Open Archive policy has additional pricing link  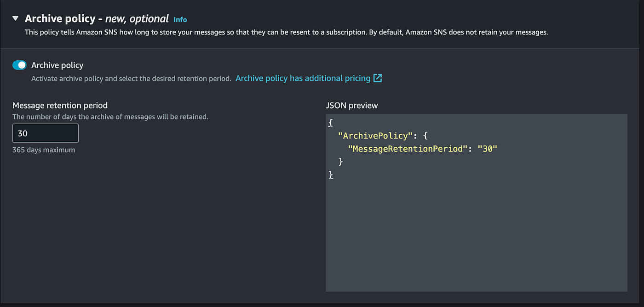click(x=303, y=78)
